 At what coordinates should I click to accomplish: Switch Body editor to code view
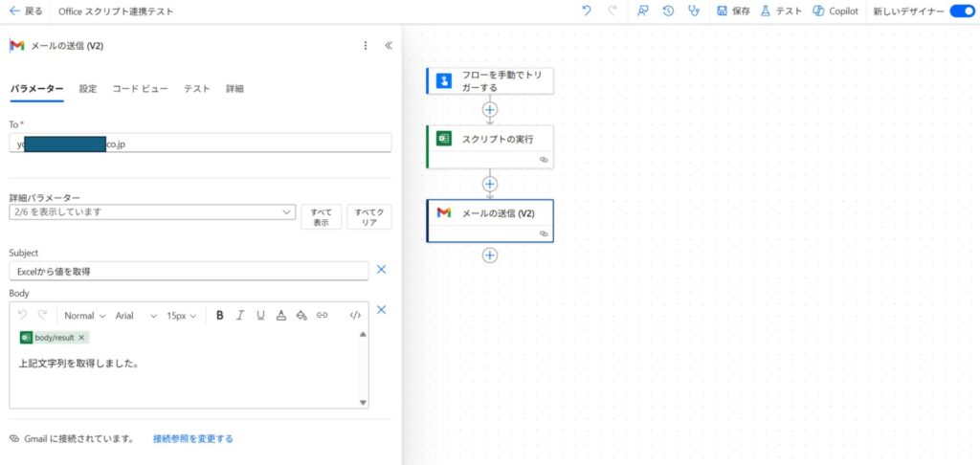[x=355, y=315]
